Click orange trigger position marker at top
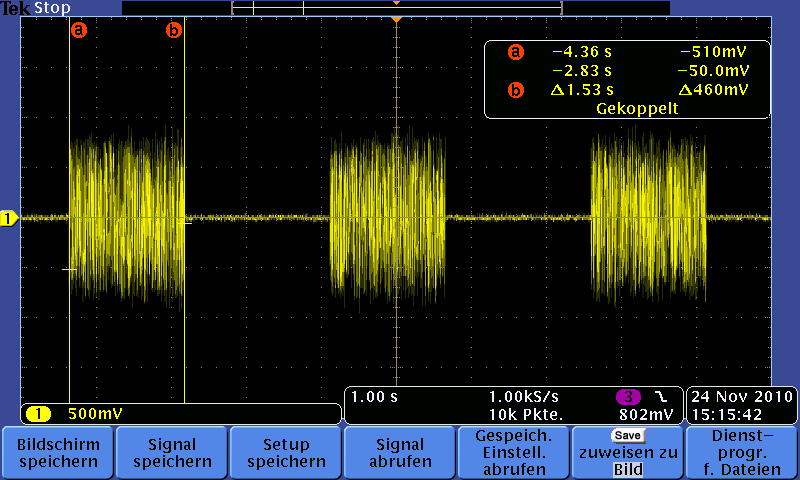 [396, 19]
